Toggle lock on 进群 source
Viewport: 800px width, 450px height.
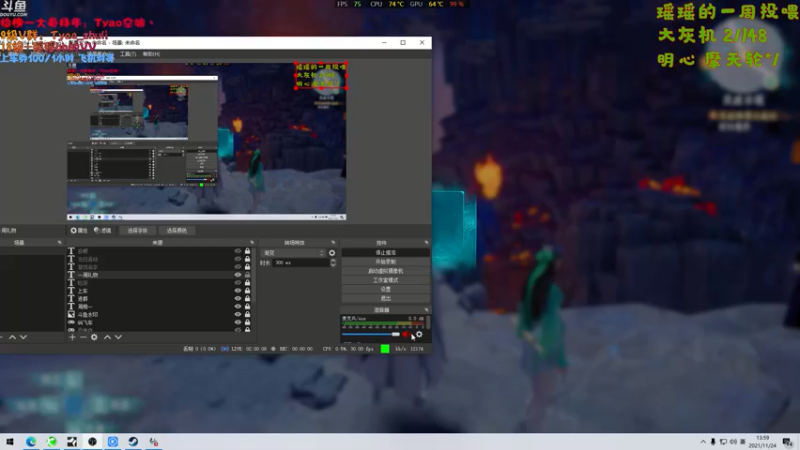point(247,298)
